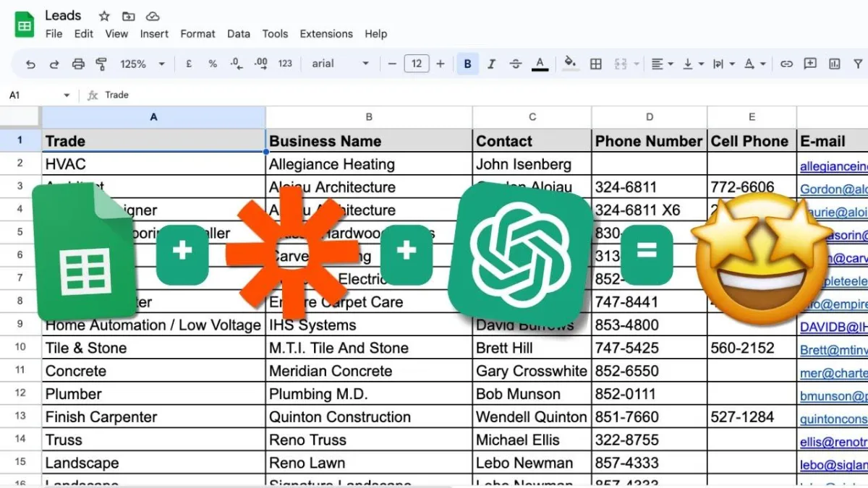
Task: Open Google Sheets home logo
Action: (25, 25)
